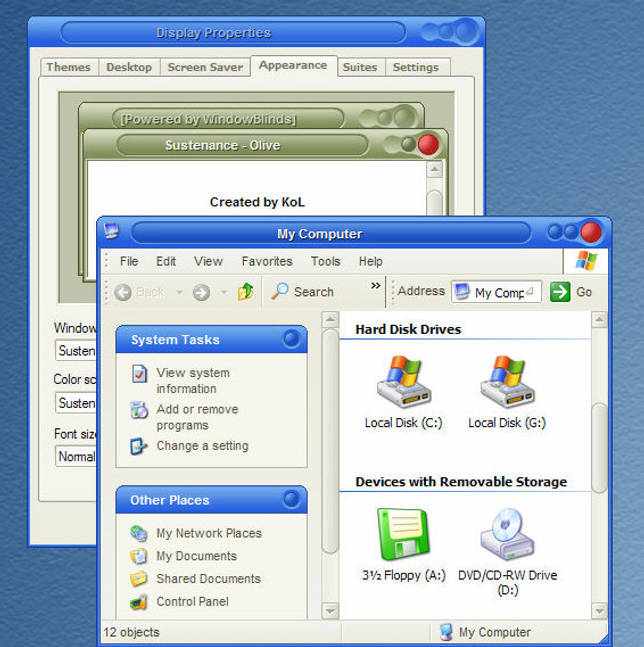The width and height of the screenshot is (644, 647).
Task: Click the Back arrow in My Computer toolbar
Action: (123, 292)
